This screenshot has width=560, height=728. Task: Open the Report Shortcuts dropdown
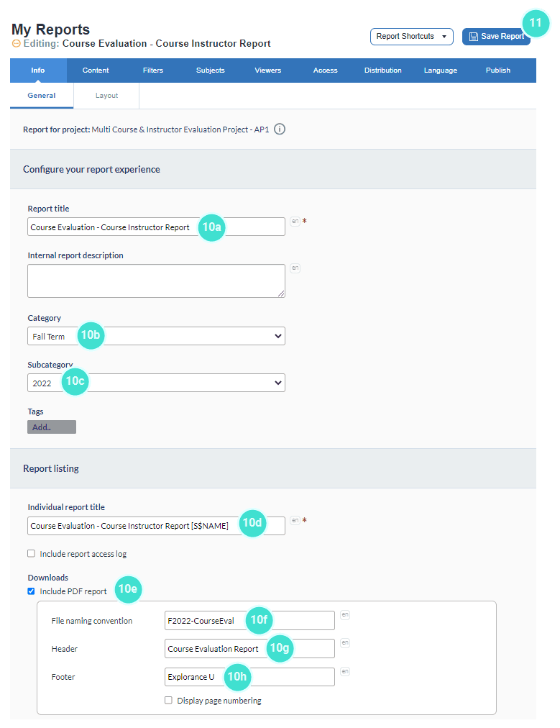point(411,37)
